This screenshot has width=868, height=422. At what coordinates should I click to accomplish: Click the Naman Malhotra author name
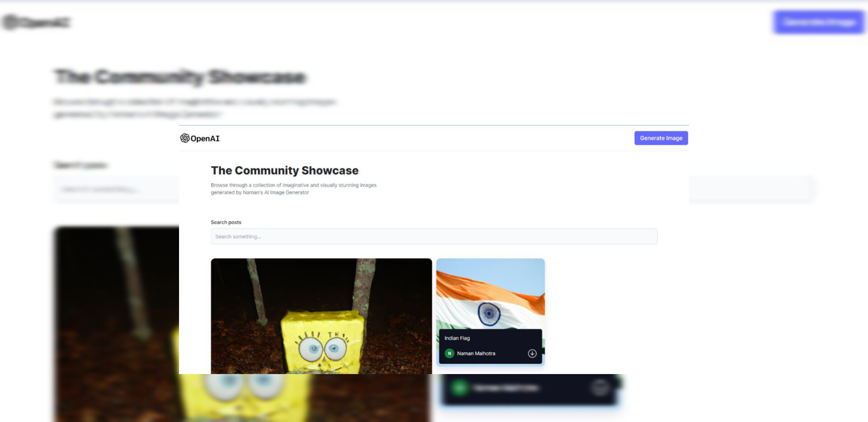[476, 354]
